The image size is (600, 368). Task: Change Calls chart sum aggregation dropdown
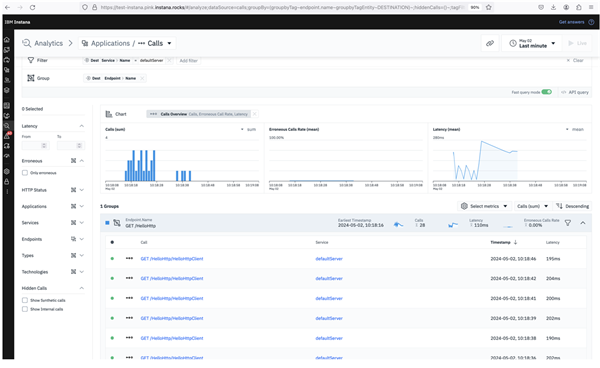click(248, 129)
